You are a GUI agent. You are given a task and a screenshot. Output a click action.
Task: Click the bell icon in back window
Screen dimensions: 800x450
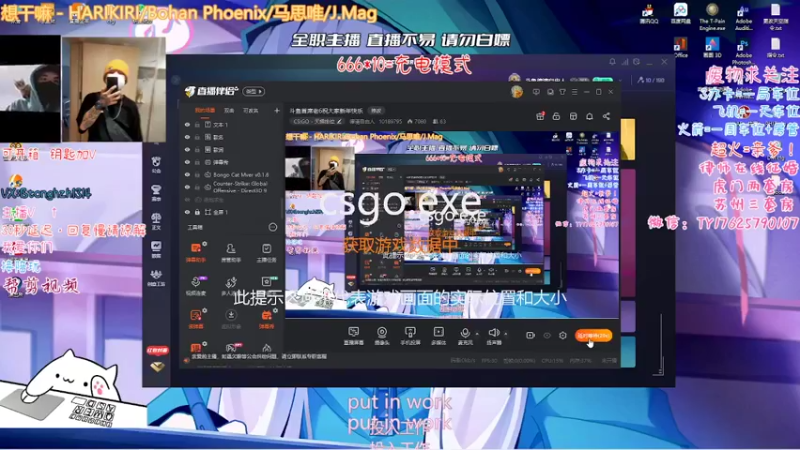coord(612,62)
